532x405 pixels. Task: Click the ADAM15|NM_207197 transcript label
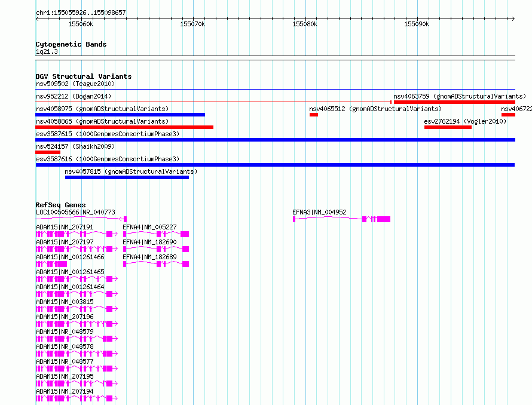click(x=65, y=242)
